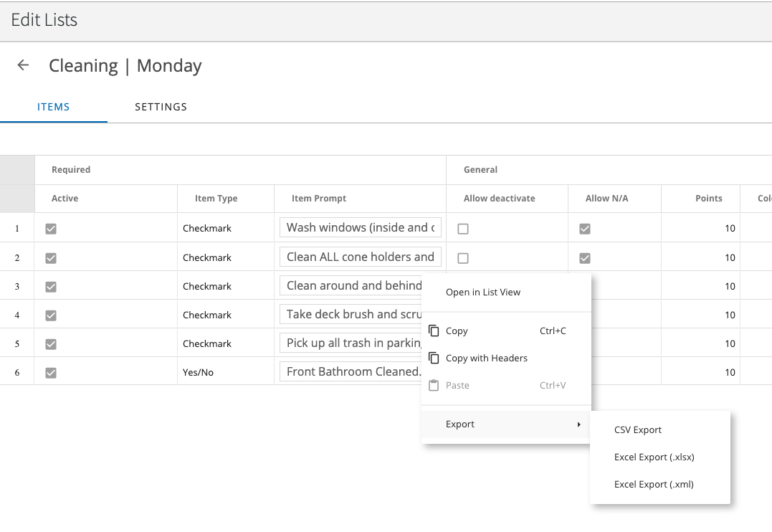The image size is (772, 532).
Task: Pick Excel Export (.xml) option
Action: tap(654, 485)
